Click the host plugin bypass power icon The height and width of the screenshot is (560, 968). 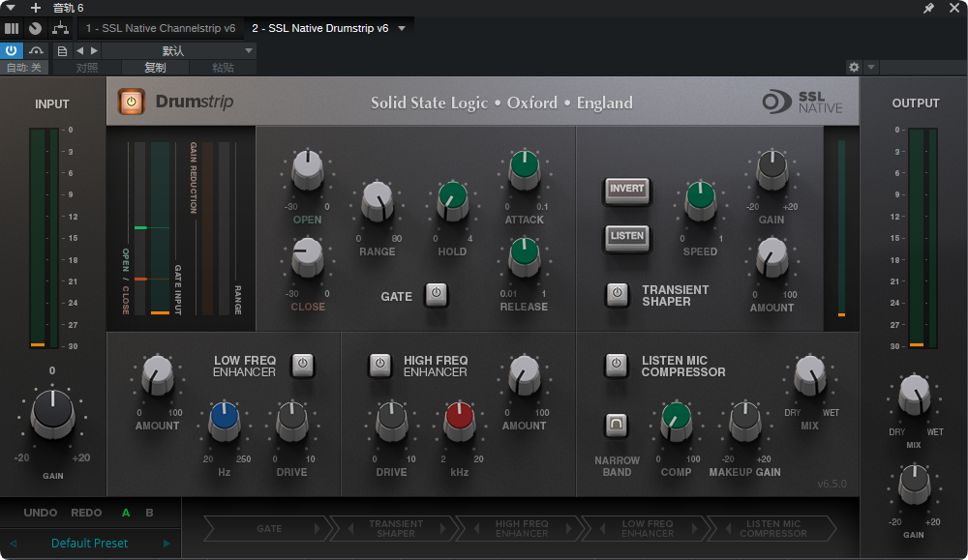click(x=11, y=50)
